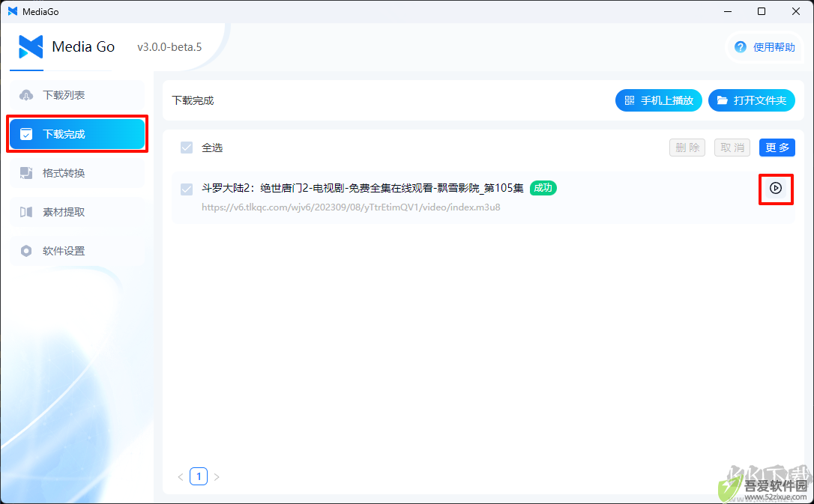Go to the previous page arrow
This screenshot has width=814, height=504.
[x=180, y=476]
